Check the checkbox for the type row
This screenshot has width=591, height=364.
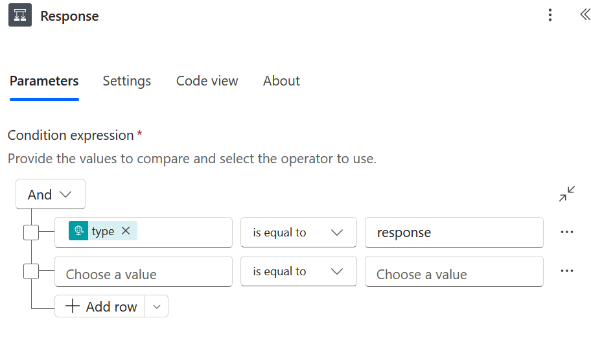31,233
